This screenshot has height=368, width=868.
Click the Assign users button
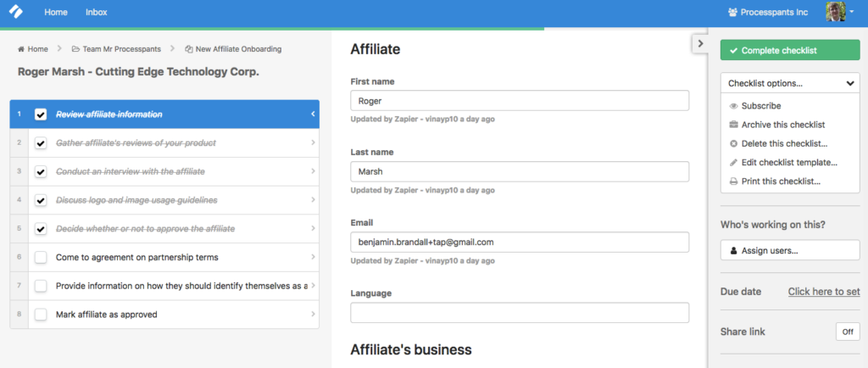click(x=790, y=251)
